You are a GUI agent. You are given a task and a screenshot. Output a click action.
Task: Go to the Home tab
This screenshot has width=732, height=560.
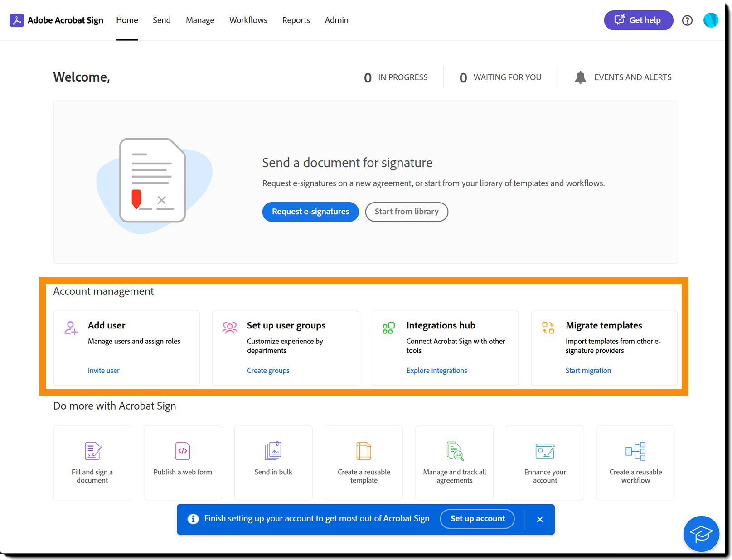[x=127, y=20]
